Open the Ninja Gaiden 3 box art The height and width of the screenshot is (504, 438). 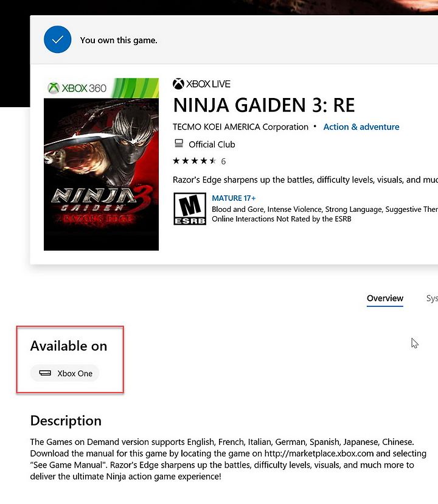coord(101,164)
